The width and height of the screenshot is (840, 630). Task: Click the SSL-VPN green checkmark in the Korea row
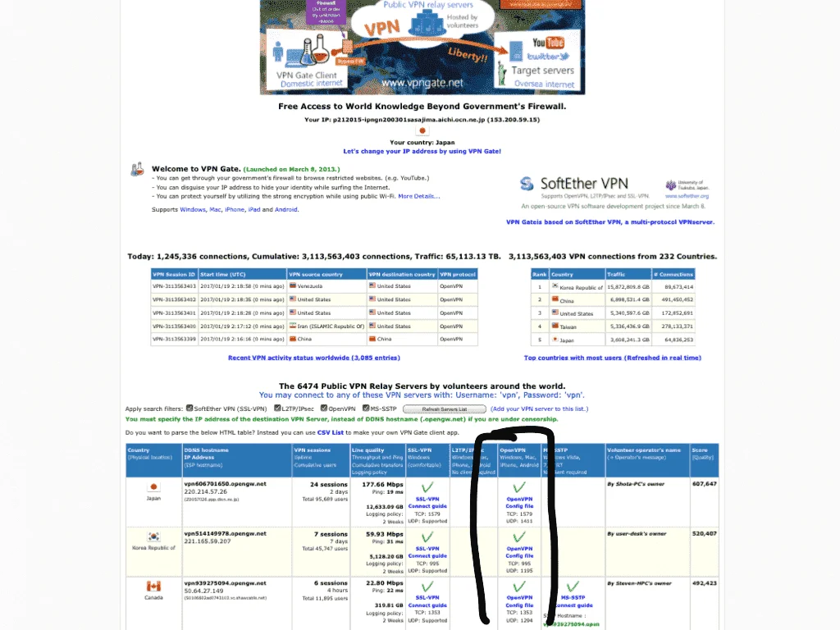(427, 536)
